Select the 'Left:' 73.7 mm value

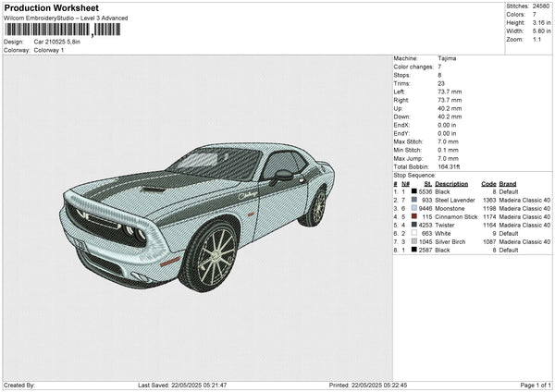click(450, 92)
